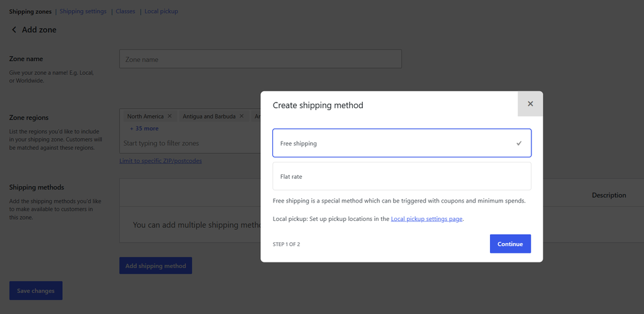Viewport: 644px width, 314px height.
Task: Click the Description column header
Action: [x=609, y=195]
